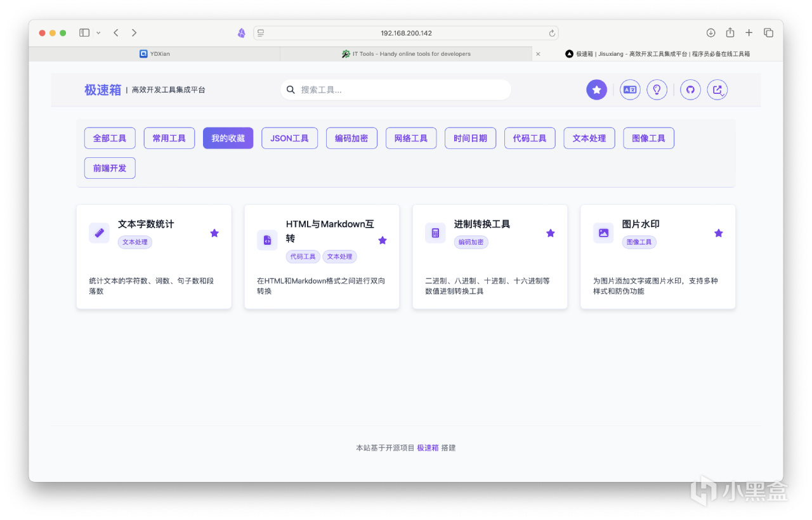The image size is (812, 520).
Task: Click the description 为图片添加文字或图片水印
Action: 656,286
